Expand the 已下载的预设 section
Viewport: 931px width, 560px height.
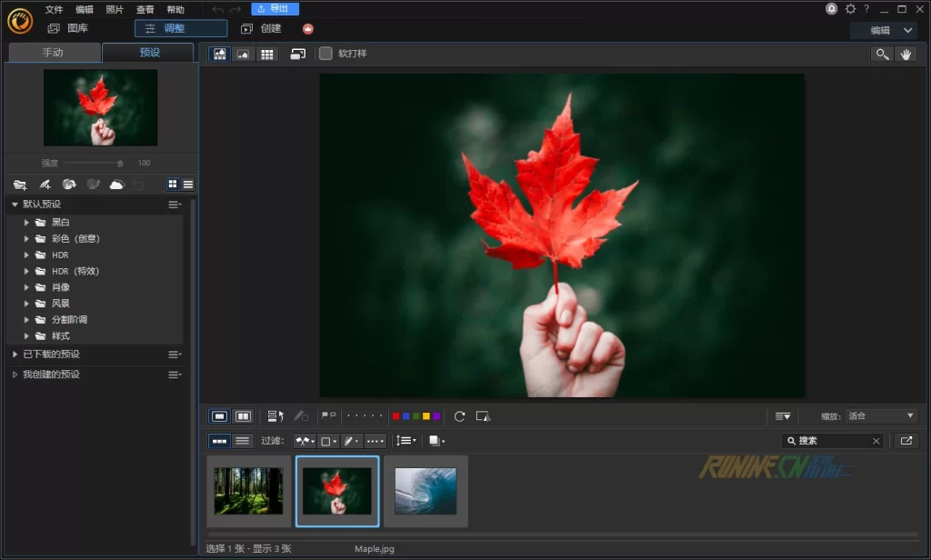click(15, 355)
